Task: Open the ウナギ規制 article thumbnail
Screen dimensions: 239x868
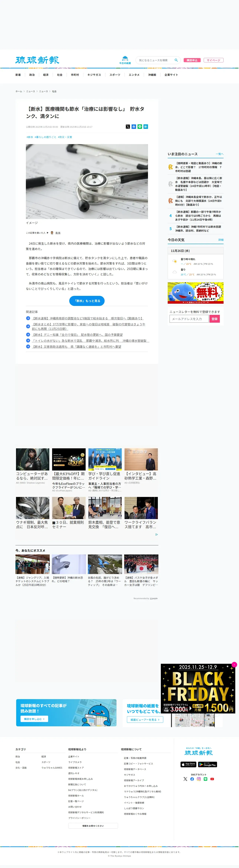Action: click(33, 508)
